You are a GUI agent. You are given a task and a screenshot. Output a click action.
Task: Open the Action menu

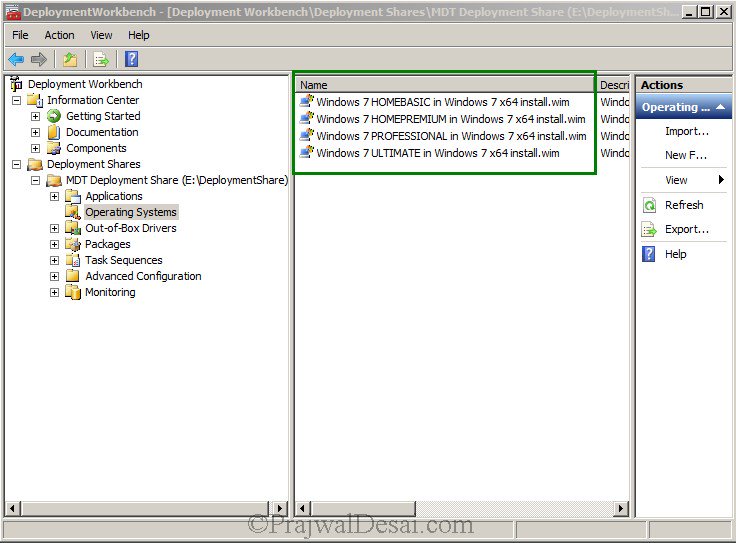click(60, 35)
